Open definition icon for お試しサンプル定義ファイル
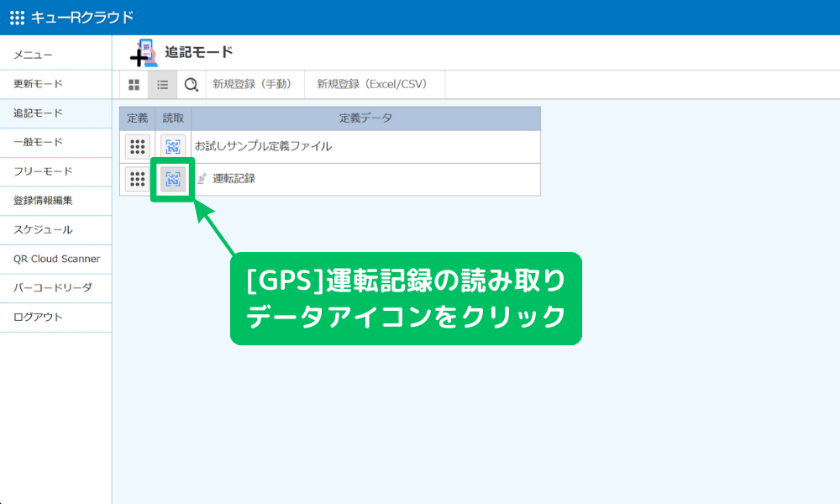Screen dimensions: 840x504 (x=138, y=146)
